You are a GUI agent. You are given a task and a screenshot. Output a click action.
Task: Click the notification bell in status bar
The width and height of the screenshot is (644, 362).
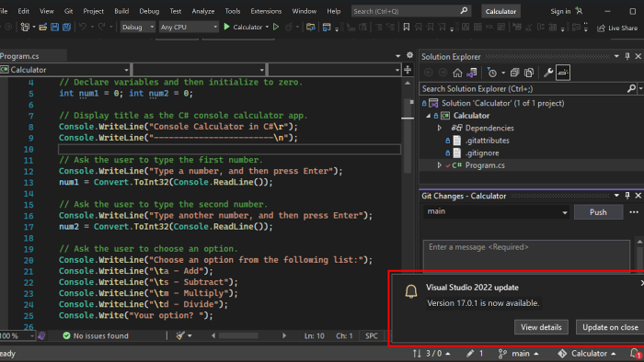point(636,354)
